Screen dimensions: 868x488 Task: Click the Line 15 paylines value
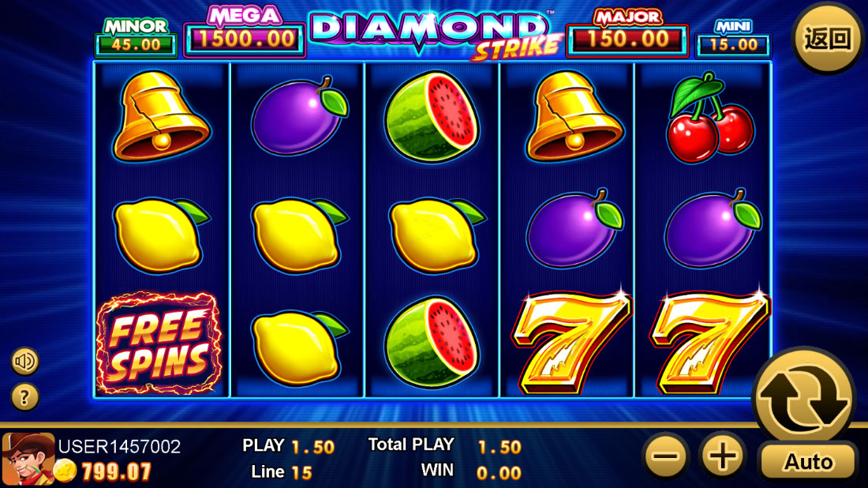pos(282,472)
